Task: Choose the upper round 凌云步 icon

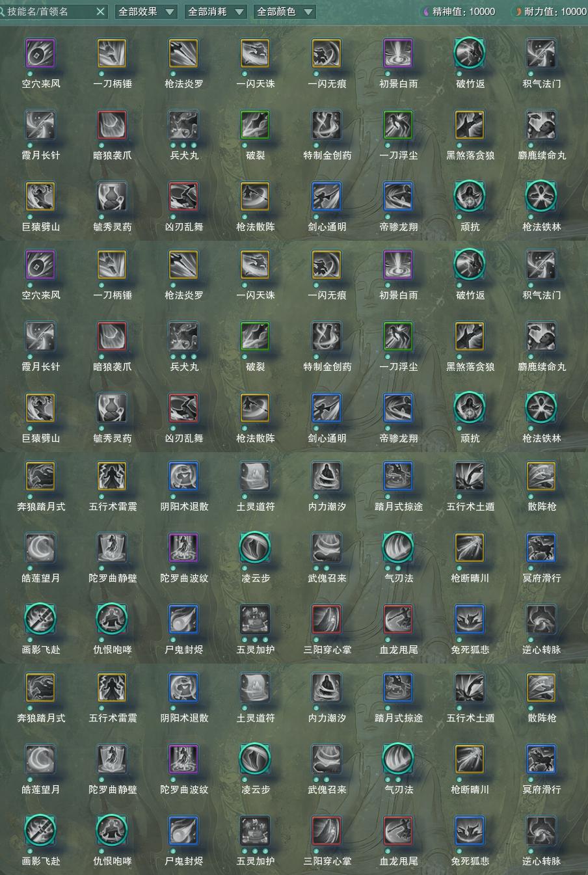Action: [255, 548]
